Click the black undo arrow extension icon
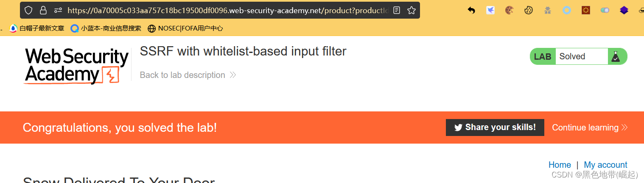Viewport: 644px width, 183px height. [x=471, y=10]
